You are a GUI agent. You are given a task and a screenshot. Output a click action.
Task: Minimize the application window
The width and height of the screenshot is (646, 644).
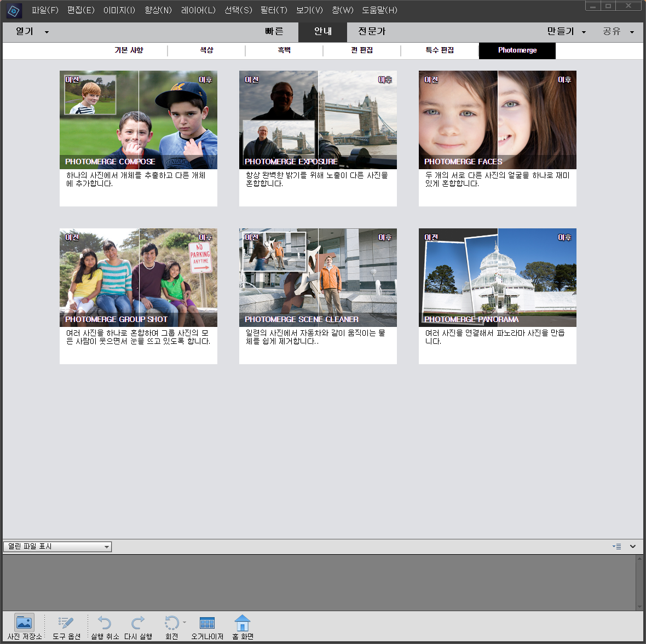click(593, 6)
